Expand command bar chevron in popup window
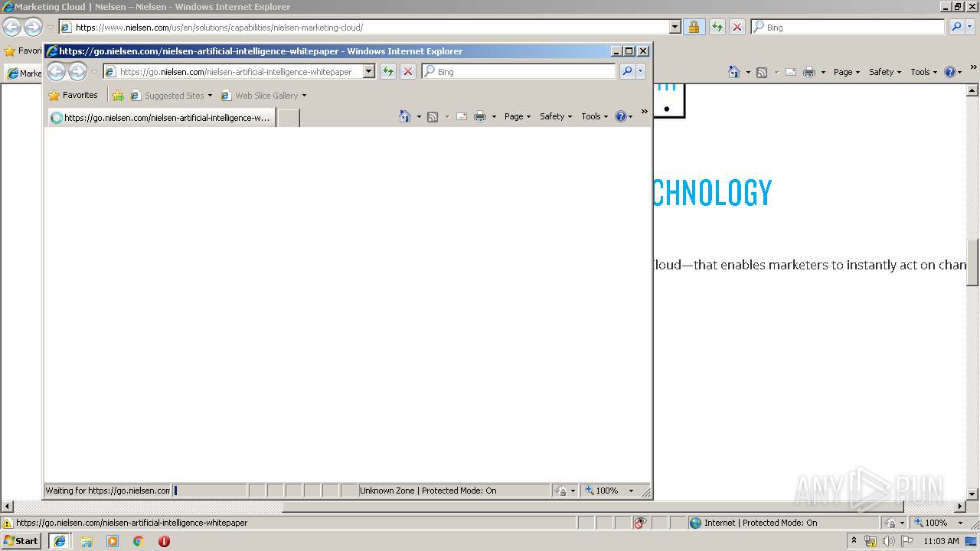Image resolution: width=980 pixels, height=551 pixels. [x=644, y=112]
